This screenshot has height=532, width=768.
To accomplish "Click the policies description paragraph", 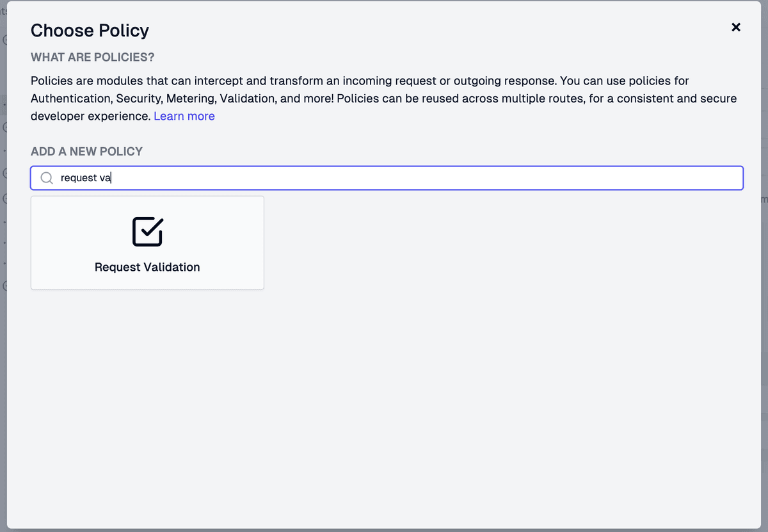I will [384, 98].
